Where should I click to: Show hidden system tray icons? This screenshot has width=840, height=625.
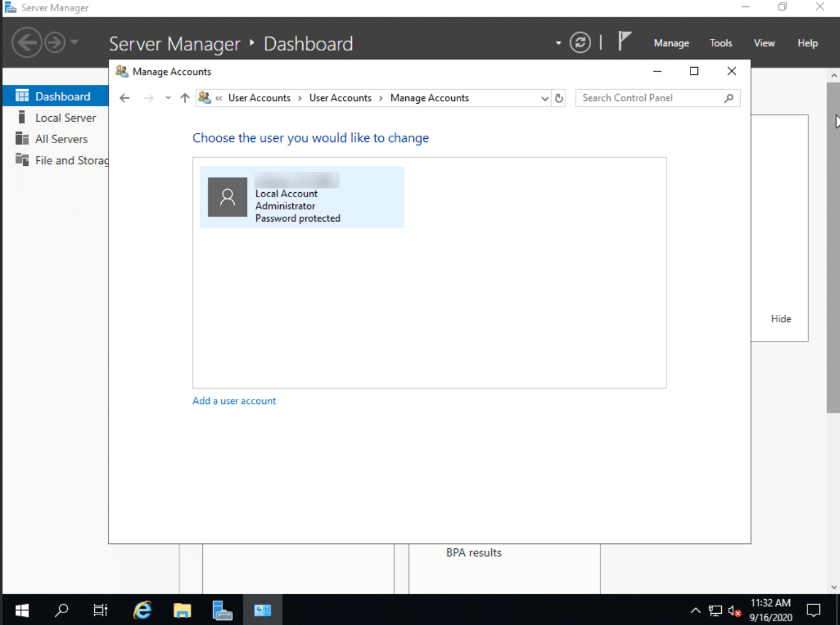pos(695,610)
